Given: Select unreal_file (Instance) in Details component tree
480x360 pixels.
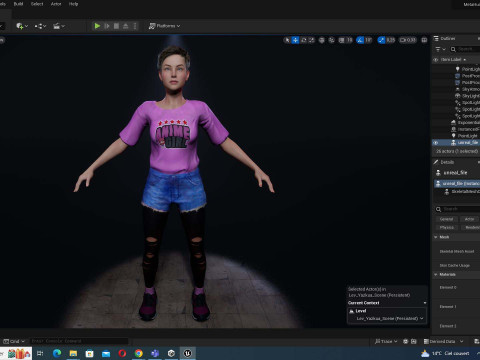Looking at the screenshot, I should tap(457, 184).
